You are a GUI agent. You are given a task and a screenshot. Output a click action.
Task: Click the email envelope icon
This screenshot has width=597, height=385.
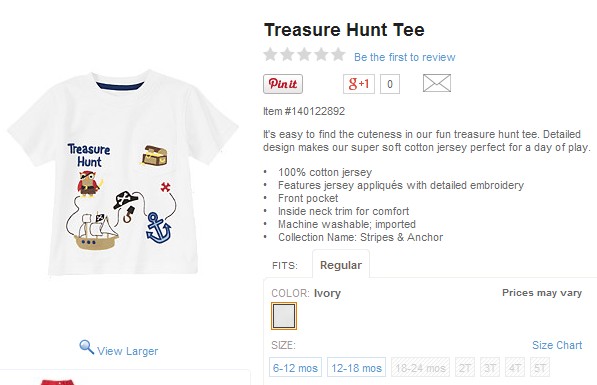[x=437, y=83]
